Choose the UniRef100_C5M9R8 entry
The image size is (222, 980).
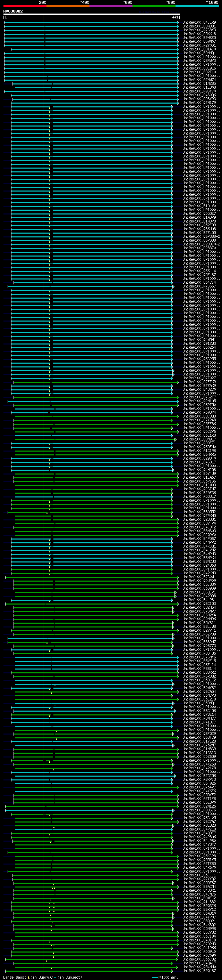click(x=199, y=928)
